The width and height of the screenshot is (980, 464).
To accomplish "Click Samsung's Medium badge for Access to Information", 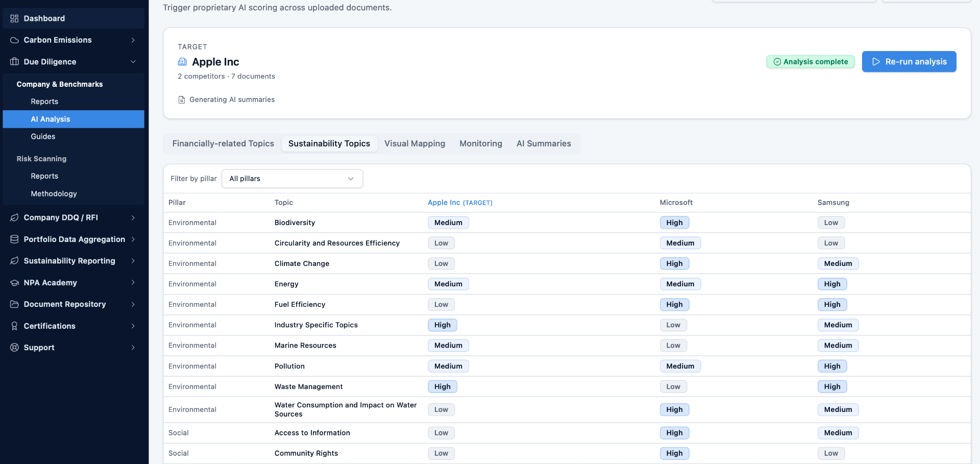I will pyautogui.click(x=838, y=433).
